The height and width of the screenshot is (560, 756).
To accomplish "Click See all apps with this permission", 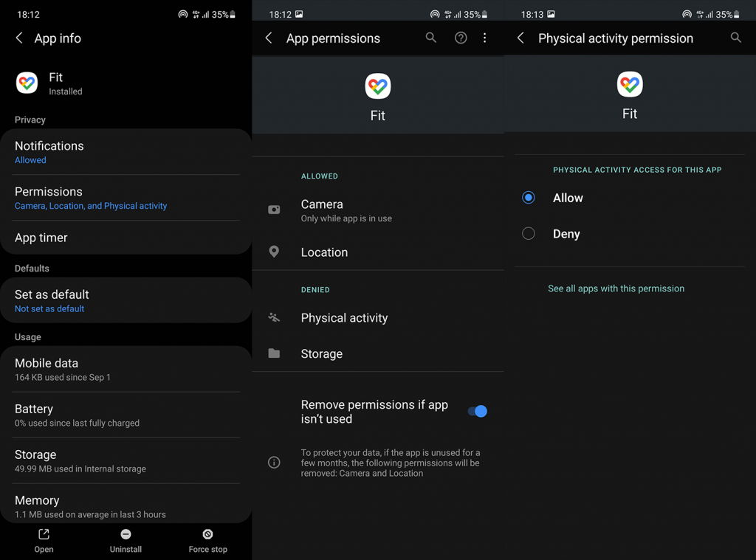I will (616, 288).
